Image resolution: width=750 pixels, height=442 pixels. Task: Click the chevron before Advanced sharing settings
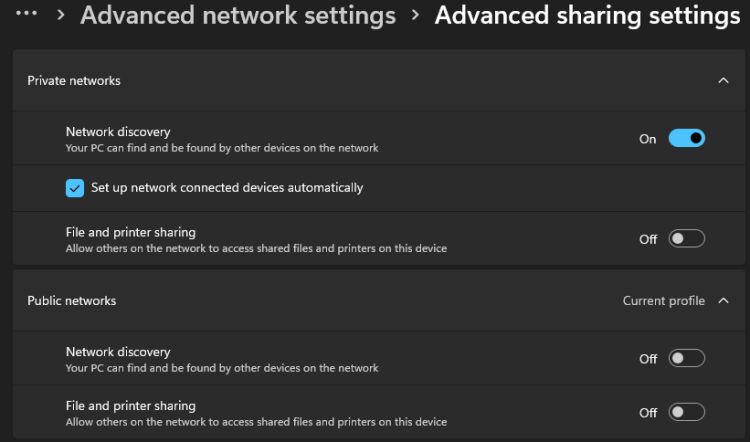tap(415, 16)
